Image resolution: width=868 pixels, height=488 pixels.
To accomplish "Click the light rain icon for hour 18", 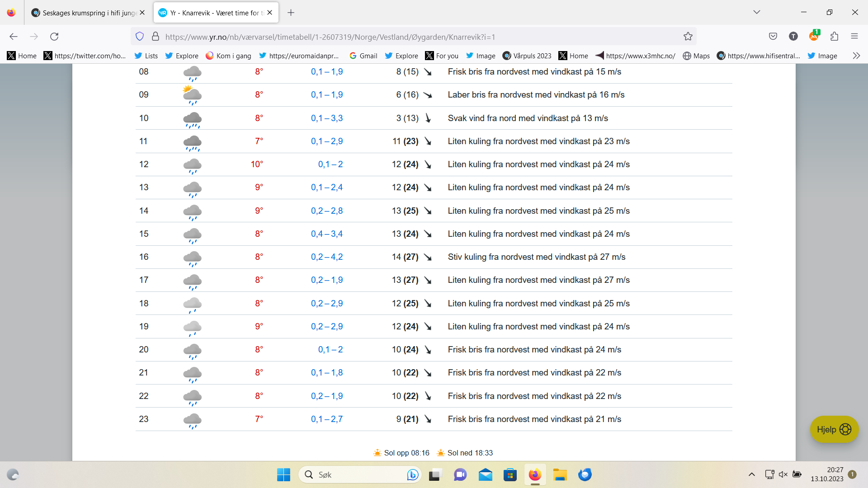I will coord(192,305).
